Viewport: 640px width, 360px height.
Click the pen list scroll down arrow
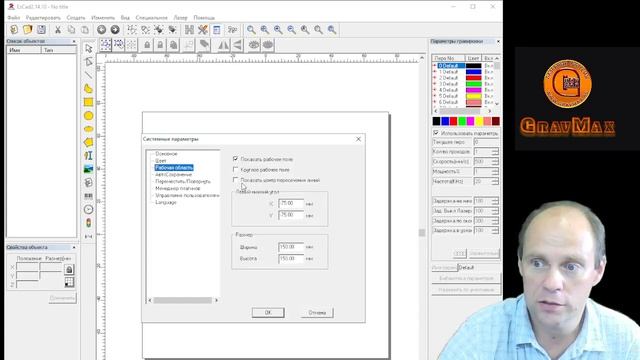497,104
